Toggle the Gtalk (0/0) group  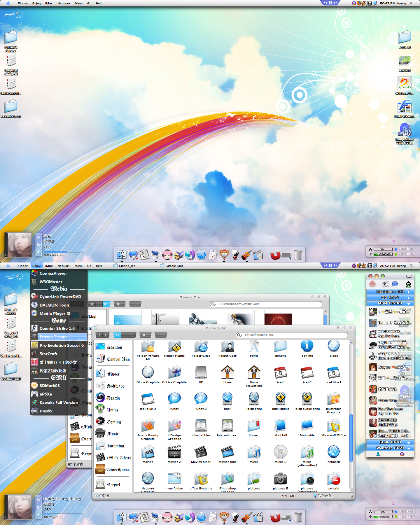390,442
